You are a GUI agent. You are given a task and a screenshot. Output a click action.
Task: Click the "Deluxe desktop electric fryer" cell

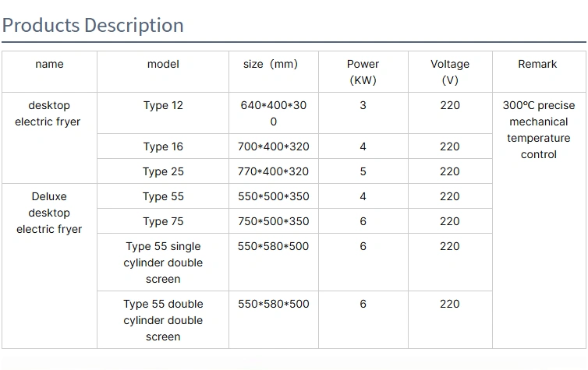coord(49,213)
